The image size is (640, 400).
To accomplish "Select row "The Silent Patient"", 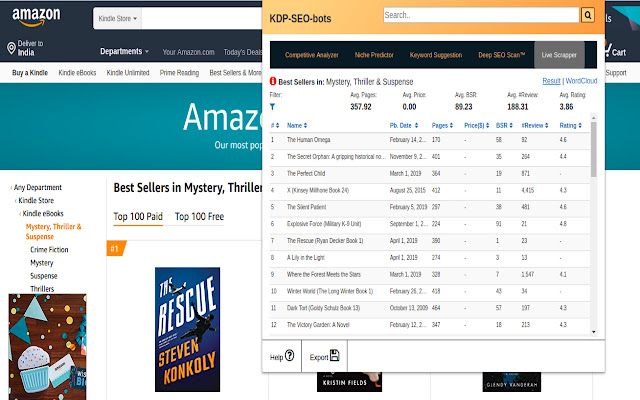I will pos(430,207).
